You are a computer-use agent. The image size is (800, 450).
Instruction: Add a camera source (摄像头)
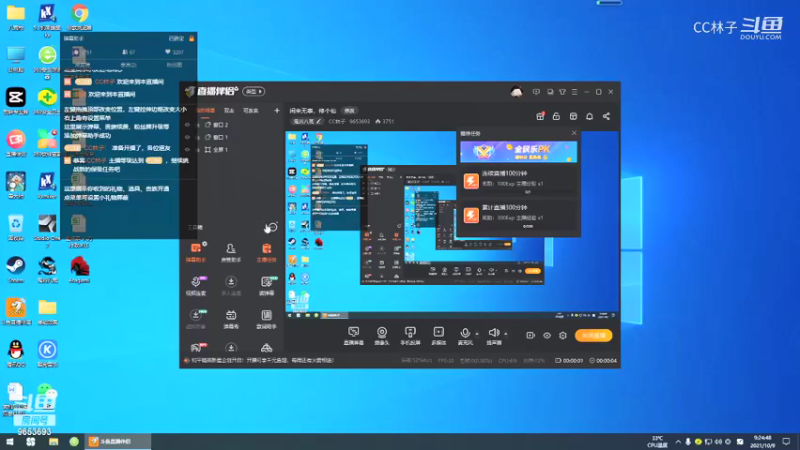point(382,336)
